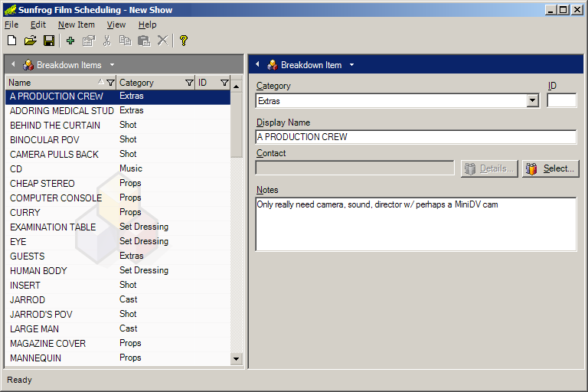Click the Copy toolbar icon
This screenshot has width=588, height=392.
(x=126, y=41)
